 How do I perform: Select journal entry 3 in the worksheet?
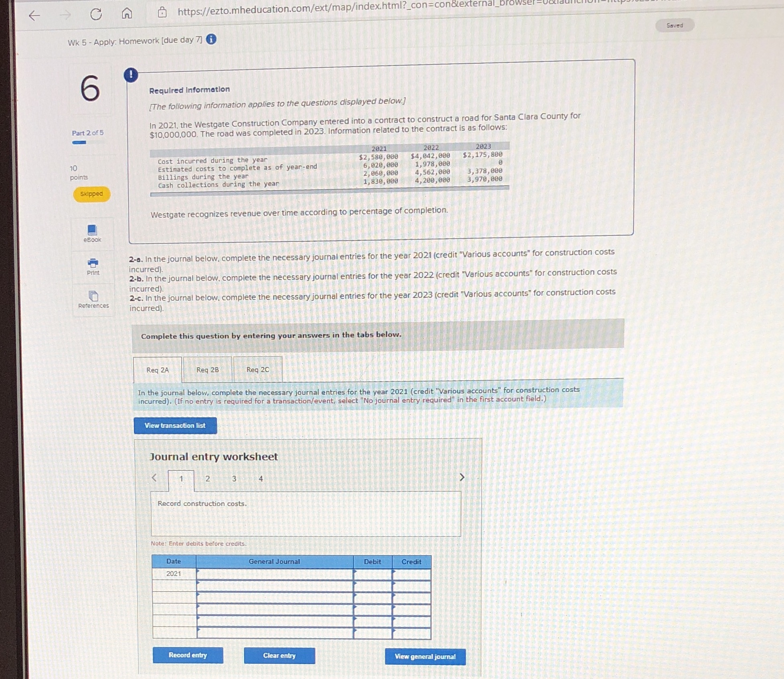[x=234, y=478]
